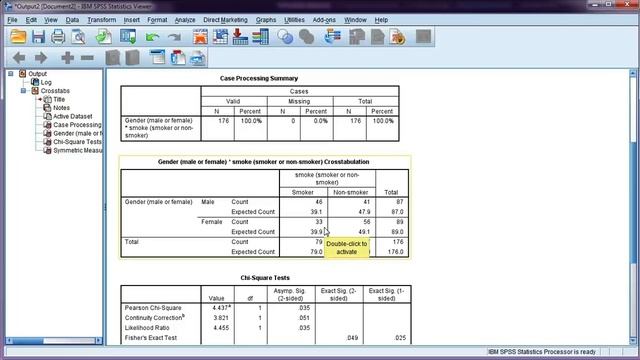640x360 pixels.
Task: Open the Utilities menu
Action: 294,20
